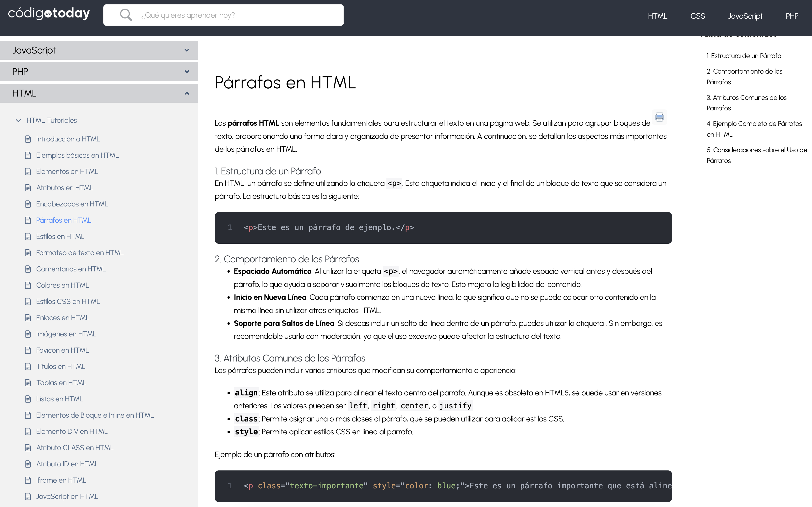Click document icon beside Enlaces en HTML
The height and width of the screenshot is (507, 812).
(28, 318)
